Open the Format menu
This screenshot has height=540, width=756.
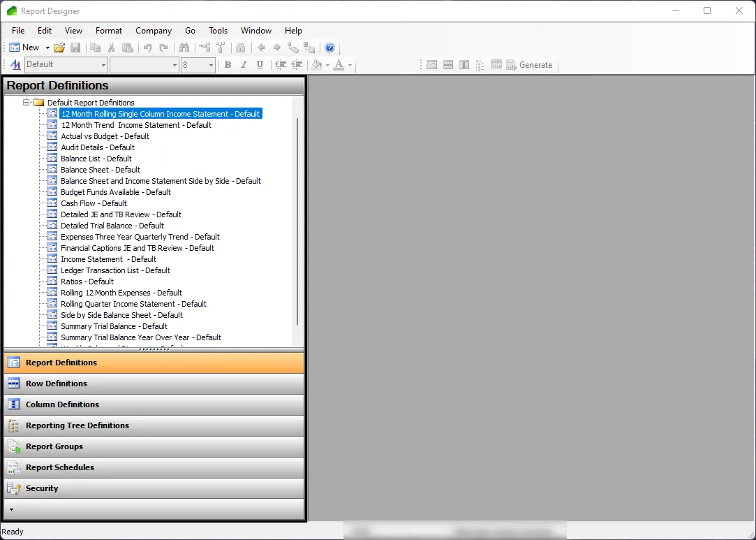pos(109,31)
